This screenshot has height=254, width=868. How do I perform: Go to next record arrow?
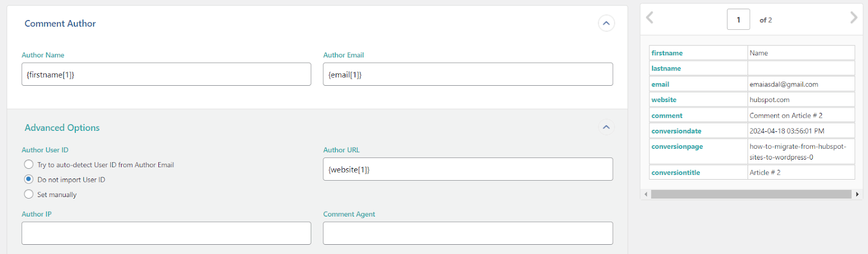click(853, 18)
